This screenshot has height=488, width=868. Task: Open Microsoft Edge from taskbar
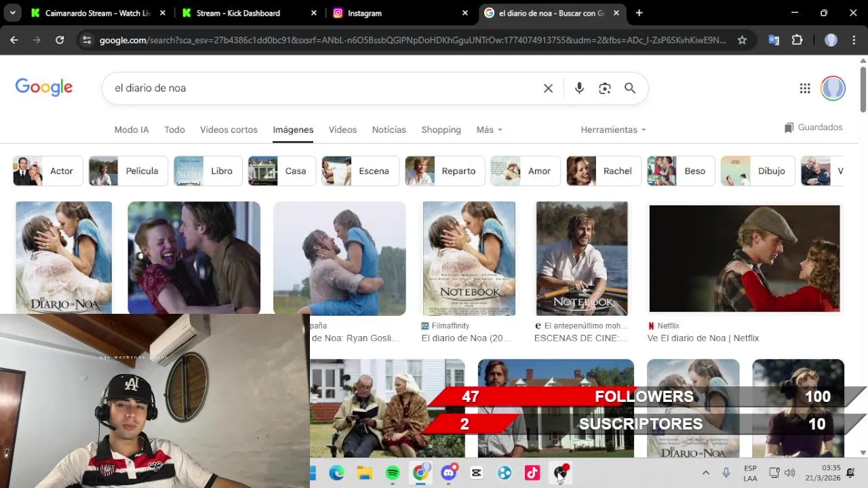(x=336, y=473)
